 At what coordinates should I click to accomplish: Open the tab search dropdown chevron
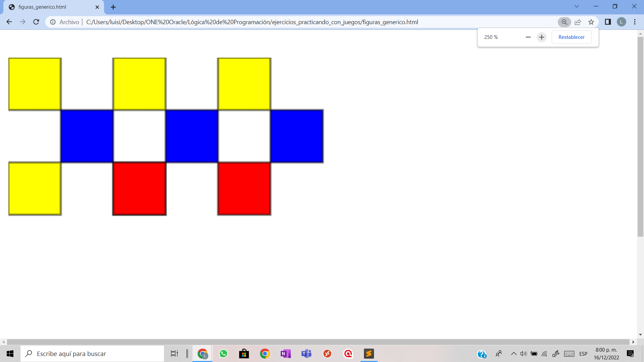coord(577,6)
